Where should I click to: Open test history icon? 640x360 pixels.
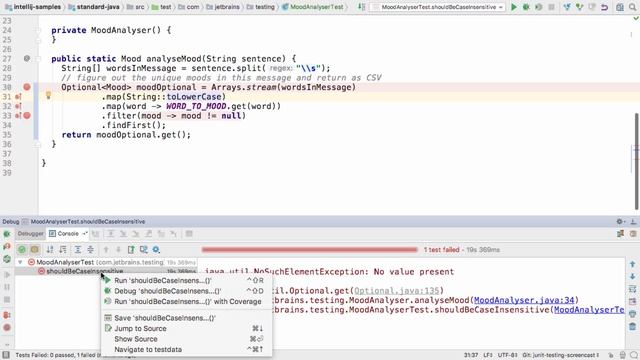tap(144, 249)
